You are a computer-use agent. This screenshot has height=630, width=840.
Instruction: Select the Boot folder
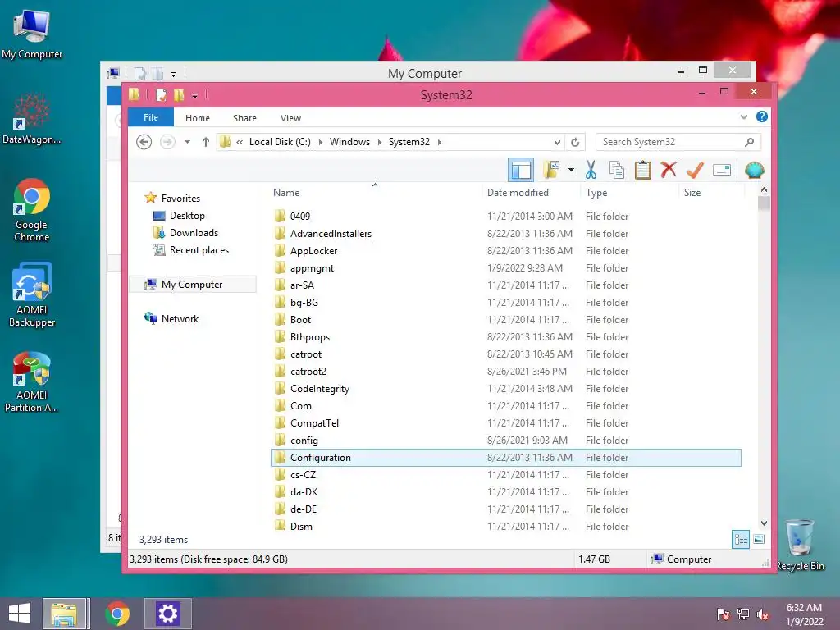(300, 320)
